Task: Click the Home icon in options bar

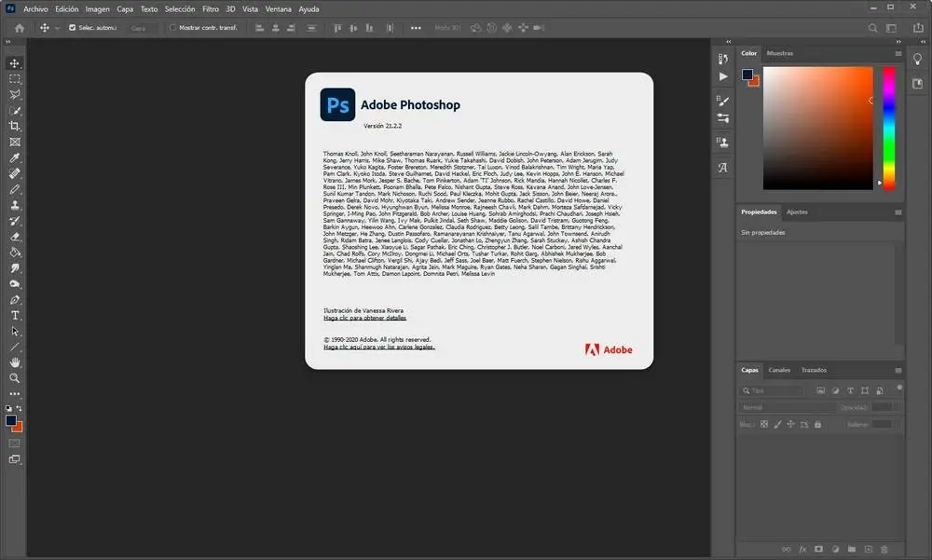Action: (20, 28)
